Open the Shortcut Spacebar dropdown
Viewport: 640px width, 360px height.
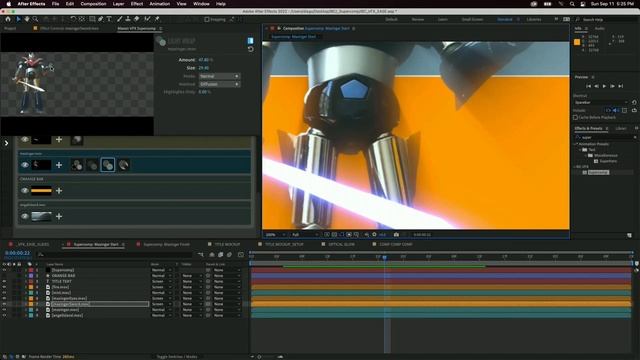(600, 102)
